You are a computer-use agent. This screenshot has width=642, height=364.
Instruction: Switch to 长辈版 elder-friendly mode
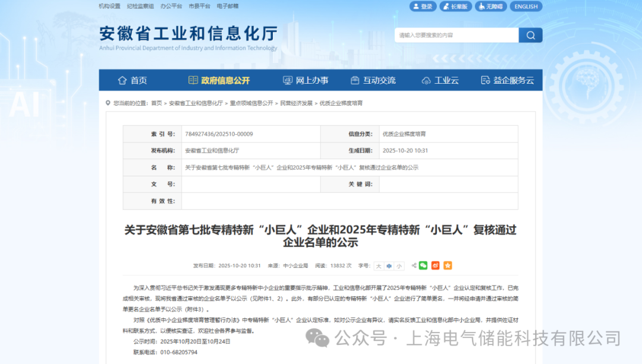[455, 7]
